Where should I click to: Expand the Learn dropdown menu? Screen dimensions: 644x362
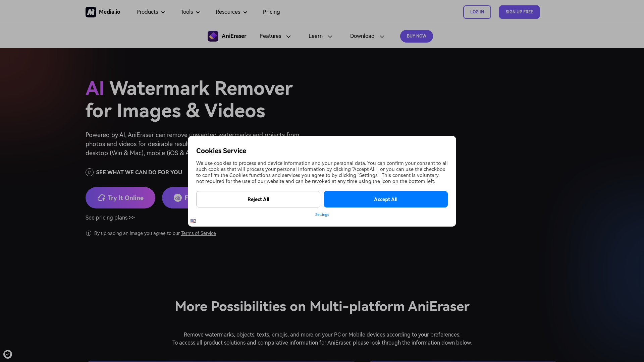coord(320,36)
